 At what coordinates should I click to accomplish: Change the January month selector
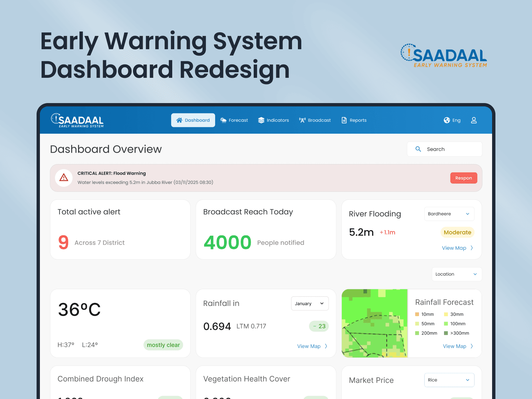(x=310, y=303)
